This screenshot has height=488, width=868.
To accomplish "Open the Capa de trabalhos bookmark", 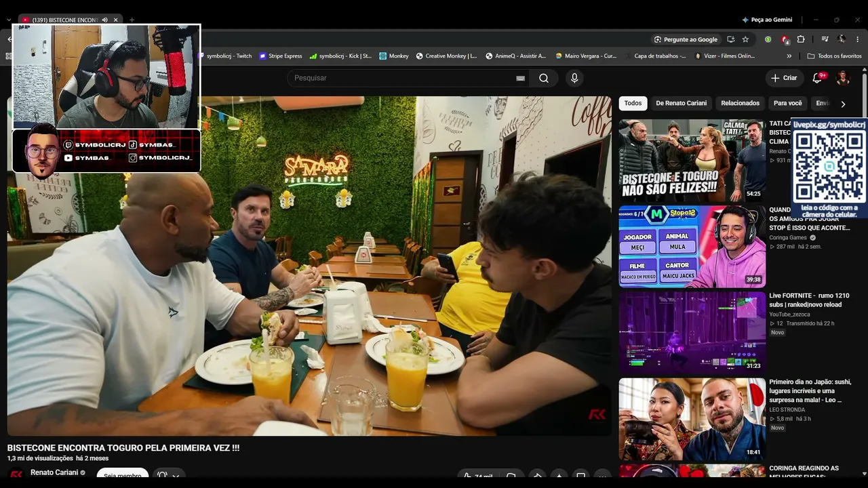I will tap(656, 56).
